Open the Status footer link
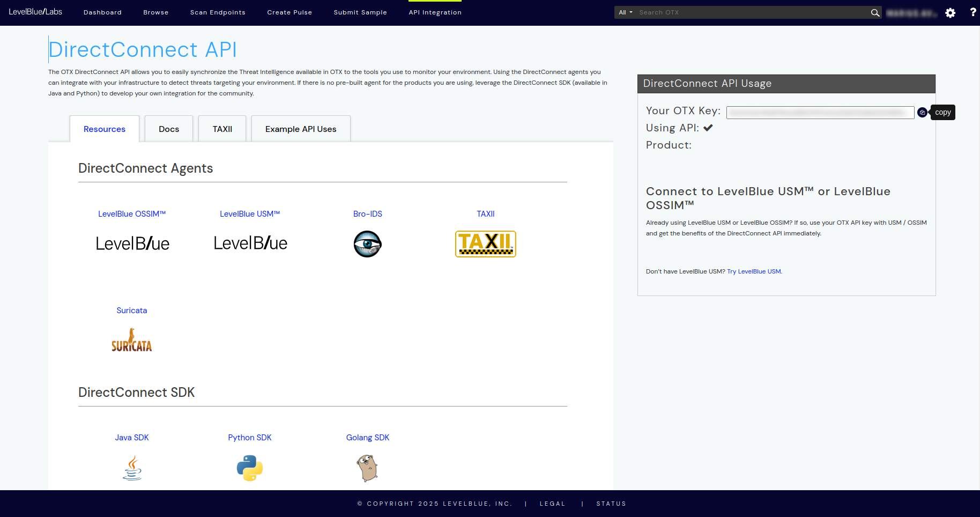 pyautogui.click(x=611, y=504)
